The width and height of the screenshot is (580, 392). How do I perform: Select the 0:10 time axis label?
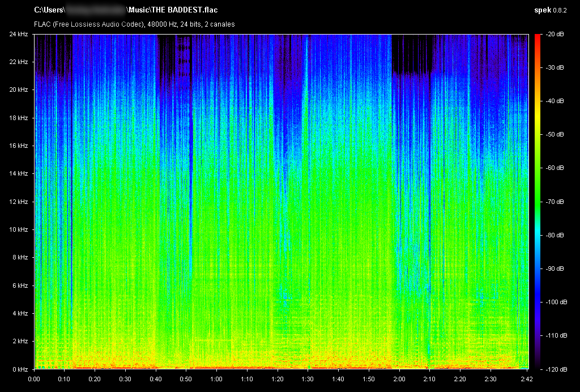[x=65, y=379]
